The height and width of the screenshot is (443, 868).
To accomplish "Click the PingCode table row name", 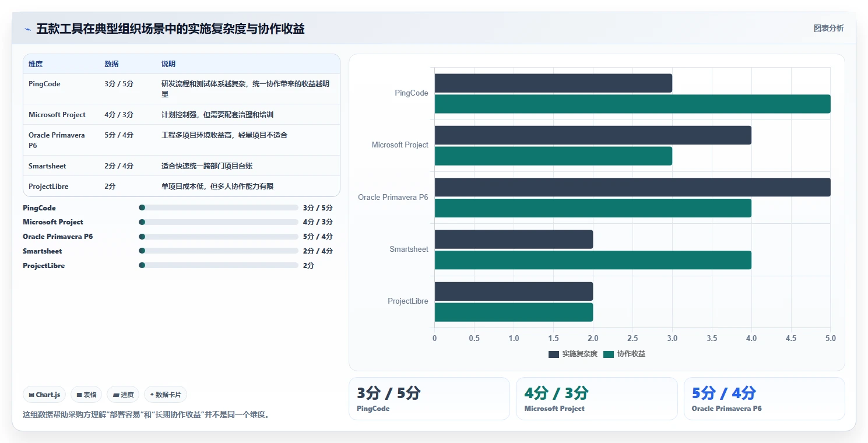I will pos(44,84).
